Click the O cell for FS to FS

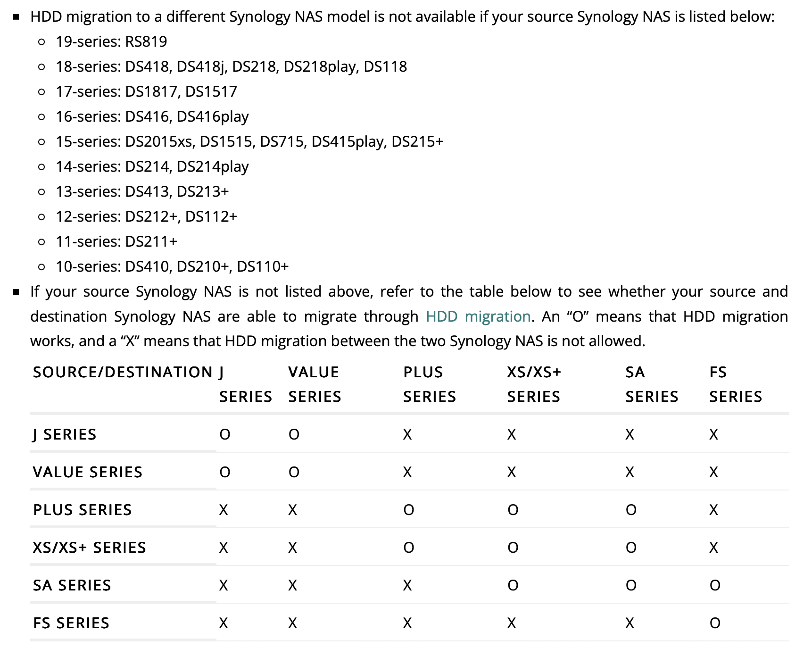coord(715,623)
